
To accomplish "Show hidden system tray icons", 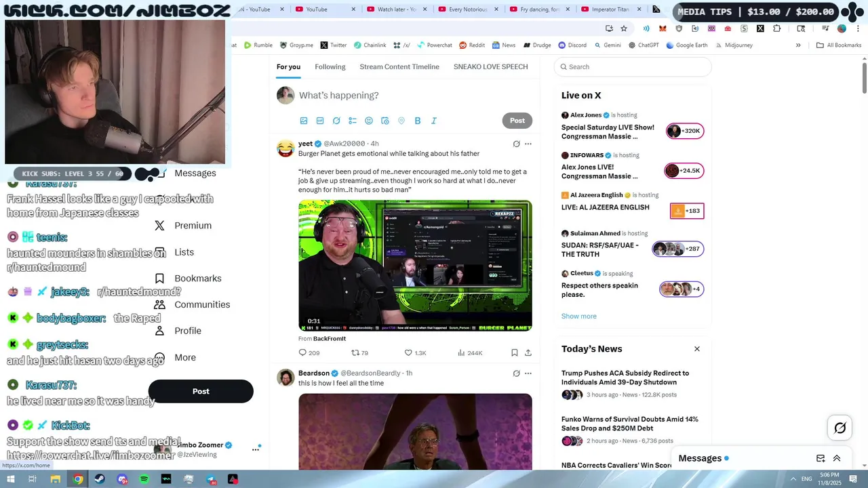I will tap(793, 479).
